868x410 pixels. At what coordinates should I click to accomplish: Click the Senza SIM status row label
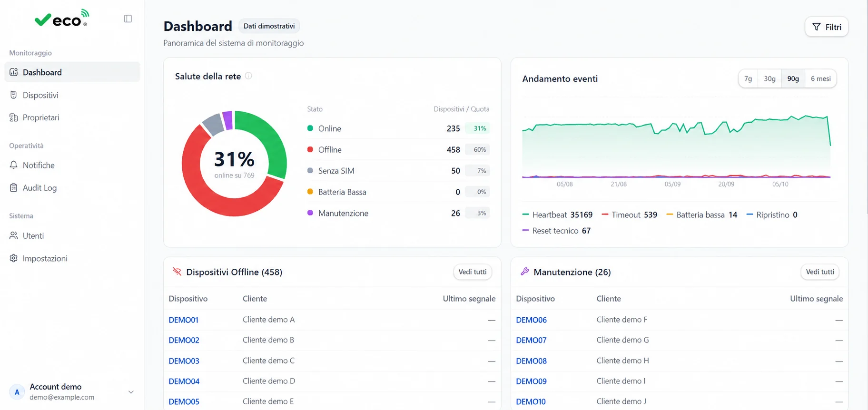[336, 171]
